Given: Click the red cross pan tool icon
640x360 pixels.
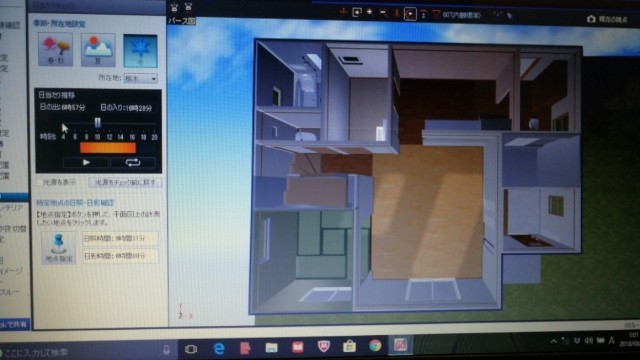Looking at the screenshot, I should [x=343, y=12].
